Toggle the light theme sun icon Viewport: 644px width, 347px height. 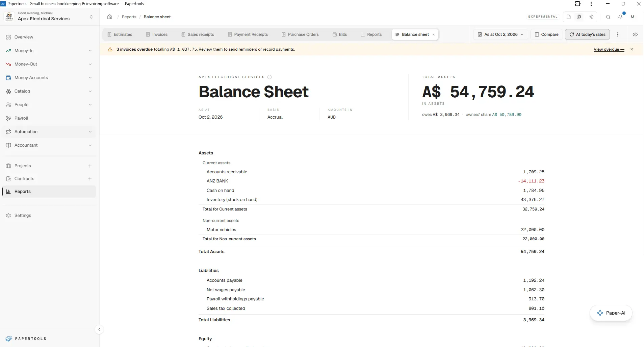[x=591, y=17]
